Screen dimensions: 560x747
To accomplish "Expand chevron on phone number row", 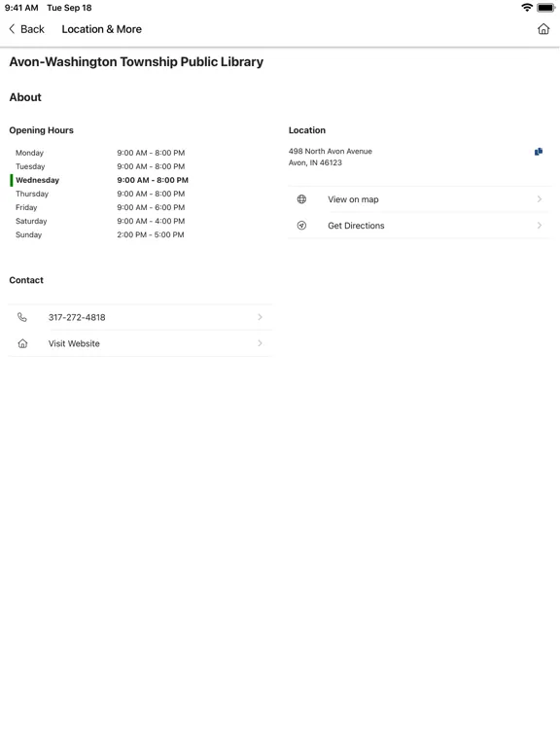I will coord(260,317).
